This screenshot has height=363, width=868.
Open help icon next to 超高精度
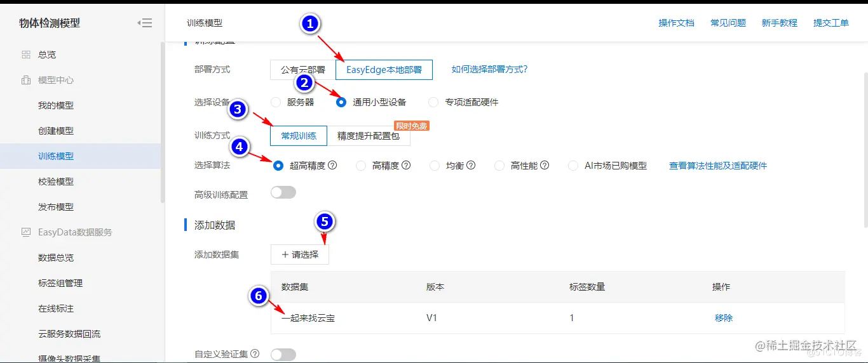[x=332, y=166]
